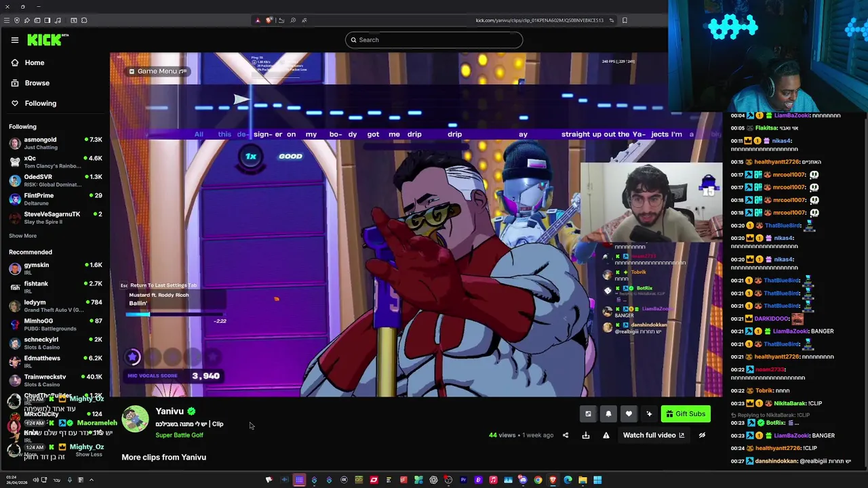Image resolution: width=868 pixels, height=488 pixels.
Task: Click the sparkle subscribe icon
Action: [x=649, y=414]
